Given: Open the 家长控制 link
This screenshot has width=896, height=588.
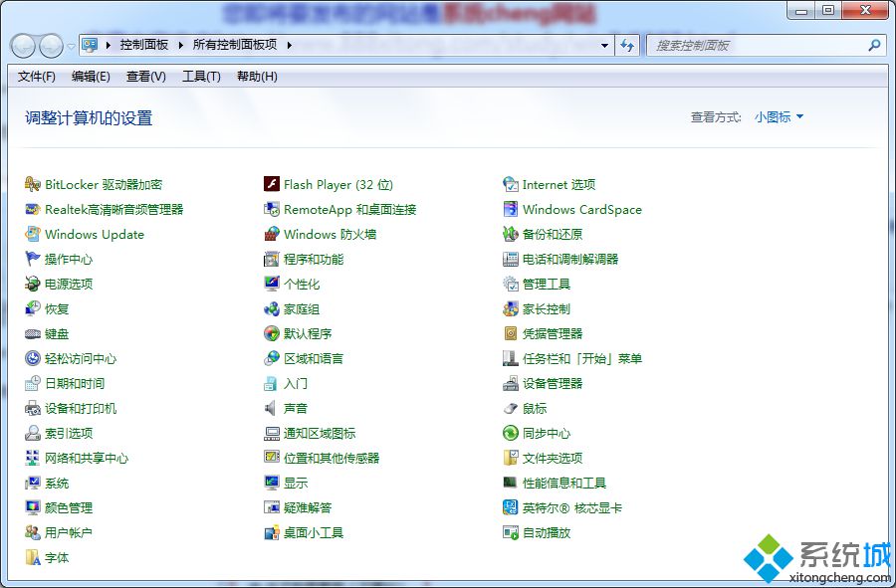Looking at the screenshot, I should [547, 308].
